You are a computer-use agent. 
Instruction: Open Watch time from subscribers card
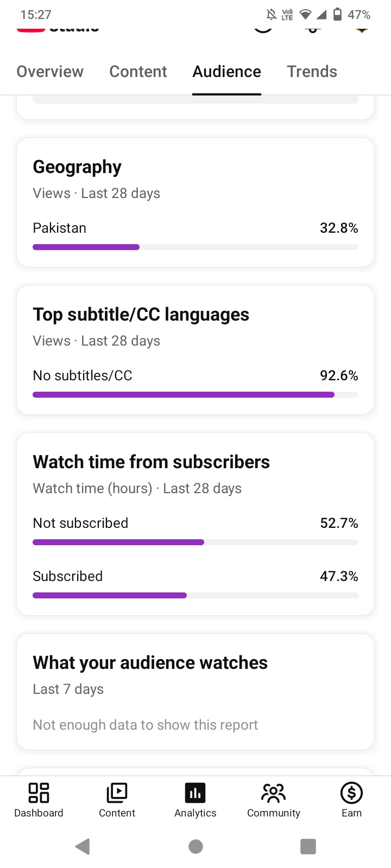pos(195,524)
